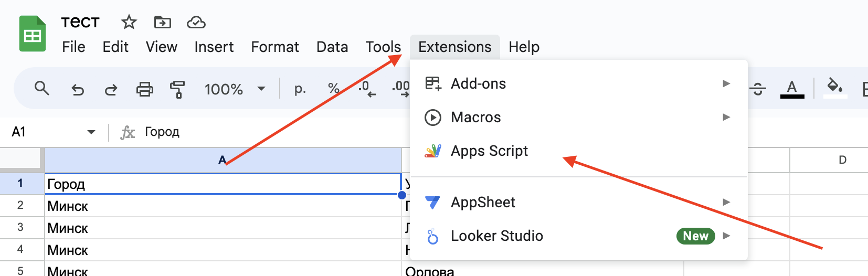Image resolution: width=868 pixels, height=276 pixels.
Task: Select Looker Studio menu entry
Action: pyautogui.click(x=496, y=236)
